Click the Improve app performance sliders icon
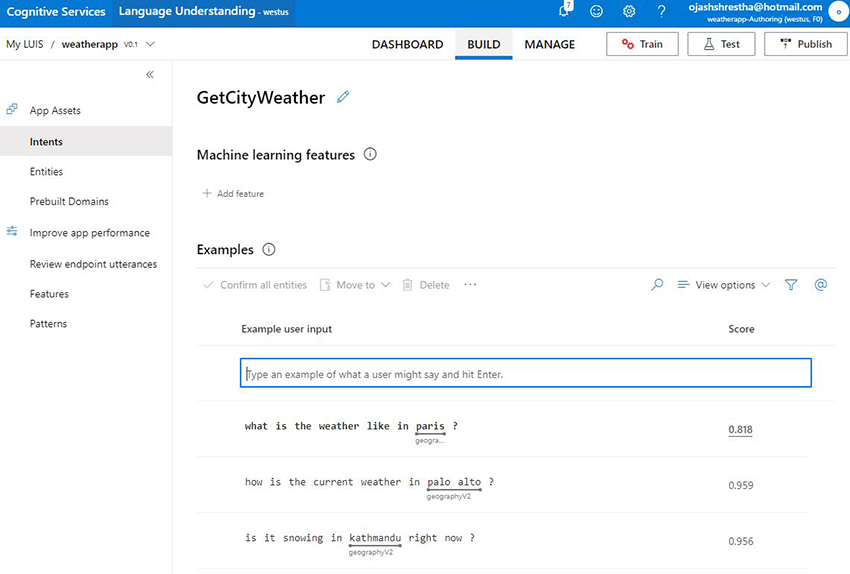850x574 pixels. [x=12, y=231]
